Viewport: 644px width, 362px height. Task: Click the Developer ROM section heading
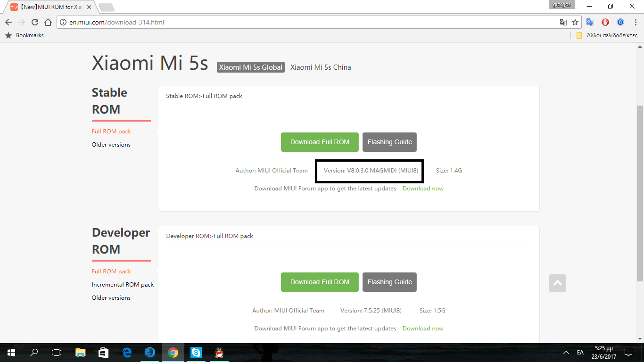pyautogui.click(x=121, y=241)
